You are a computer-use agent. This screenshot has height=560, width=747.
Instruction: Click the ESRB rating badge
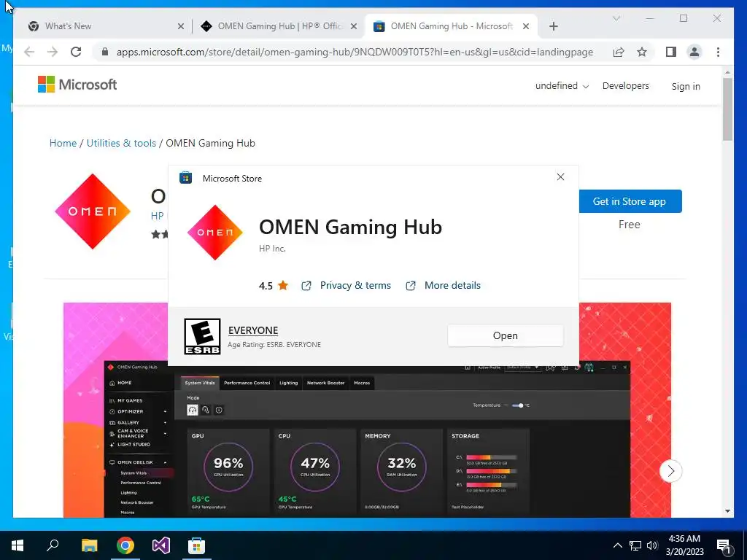(203, 337)
